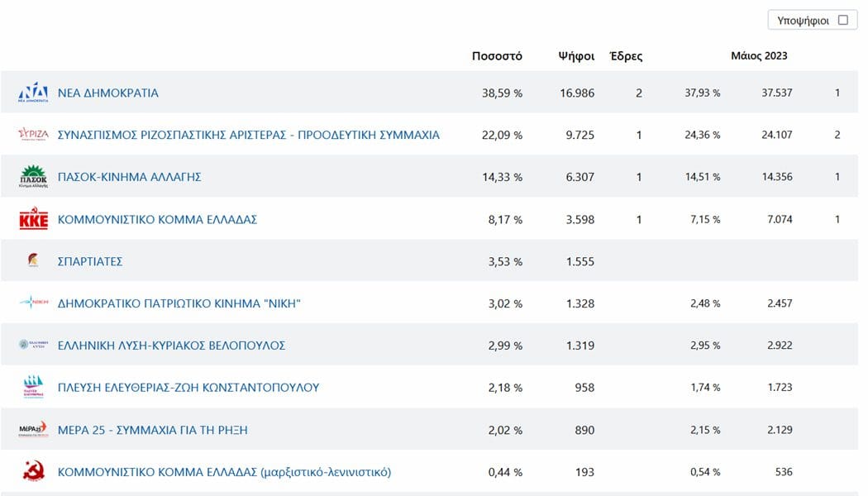The image size is (868, 496).
Task: Select the 193 votes cell
Action: coord(584,472)
